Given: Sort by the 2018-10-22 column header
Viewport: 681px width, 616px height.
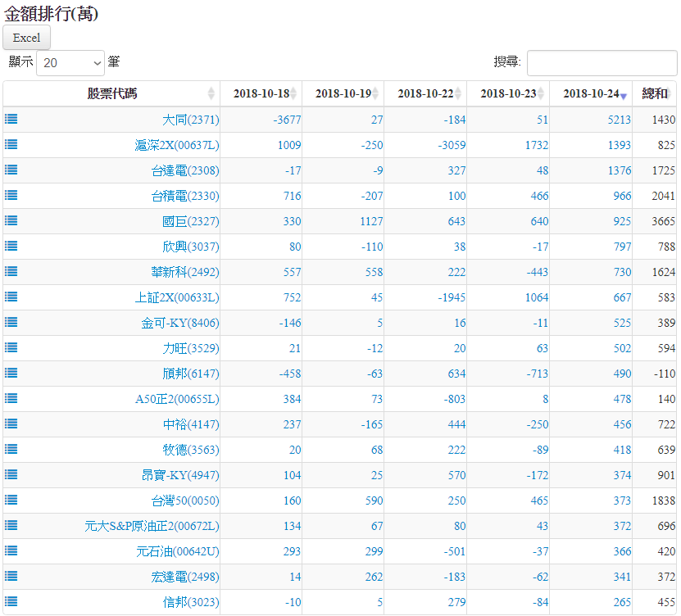Looking at the screenshot, I should point(425,93).
